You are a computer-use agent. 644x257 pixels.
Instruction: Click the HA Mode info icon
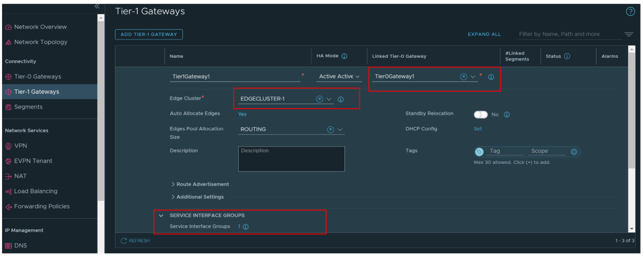[344, 56]
